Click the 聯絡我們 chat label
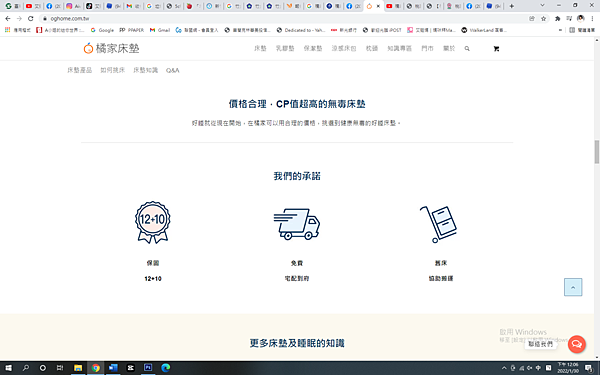Viewport: 600px width, 375px height. pos(540,344)
